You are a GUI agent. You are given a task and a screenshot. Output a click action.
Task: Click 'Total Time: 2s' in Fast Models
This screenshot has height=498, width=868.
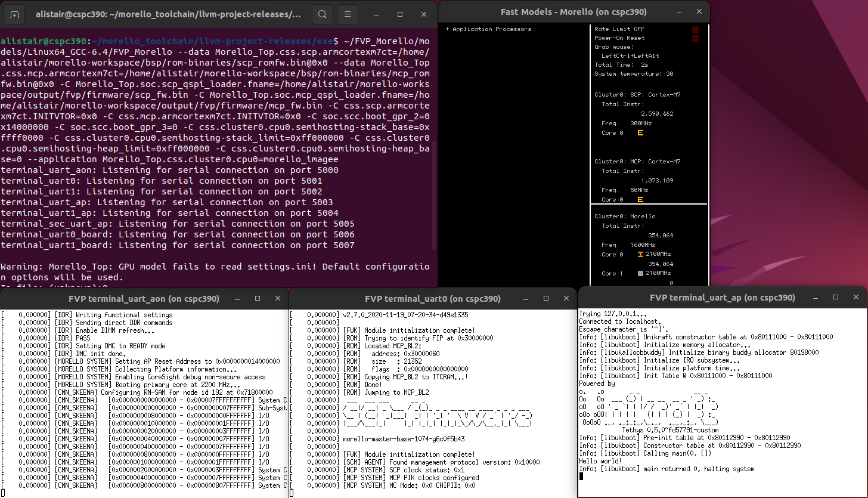tap(621, 64)
